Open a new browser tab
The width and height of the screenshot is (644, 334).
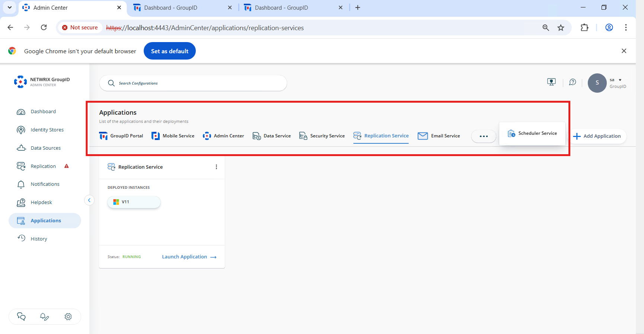(x=358, y=7)
